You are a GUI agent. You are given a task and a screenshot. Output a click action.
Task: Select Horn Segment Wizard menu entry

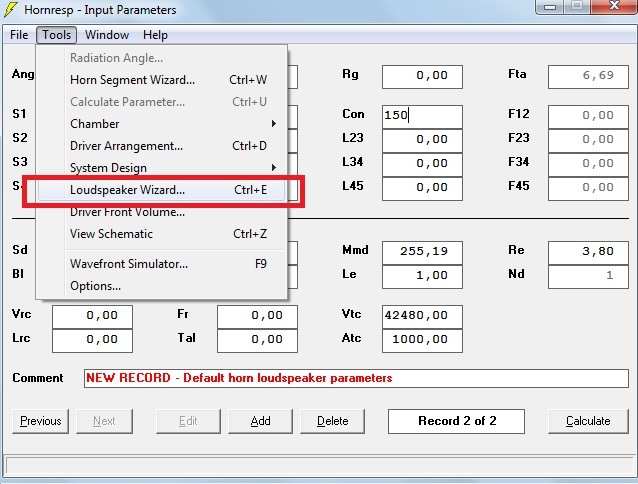point(163,80)
